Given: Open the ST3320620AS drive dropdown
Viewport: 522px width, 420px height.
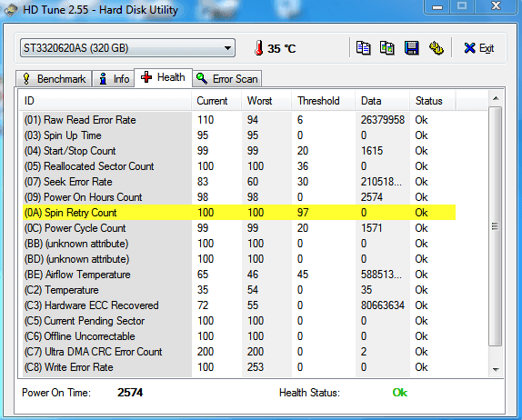Looking at the screenshot, I should (x=127, y=48).
